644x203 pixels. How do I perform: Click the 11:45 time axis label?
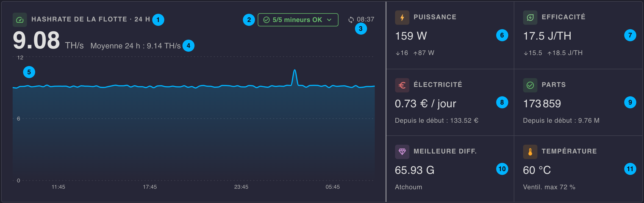pyautogui.click(x=59, y=187)
